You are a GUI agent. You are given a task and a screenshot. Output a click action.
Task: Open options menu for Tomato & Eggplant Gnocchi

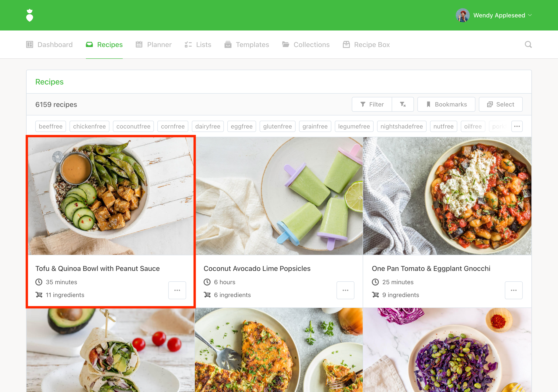[513, 290]
